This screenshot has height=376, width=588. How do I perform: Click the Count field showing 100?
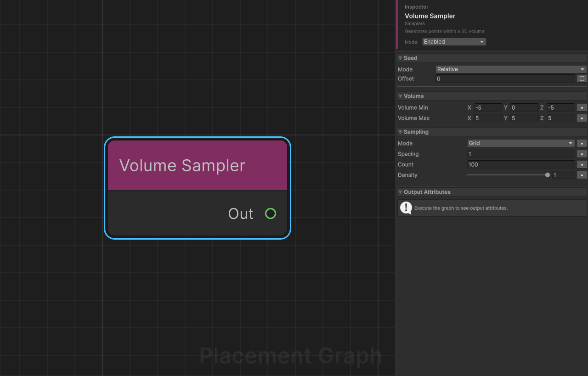pos(521,164)
